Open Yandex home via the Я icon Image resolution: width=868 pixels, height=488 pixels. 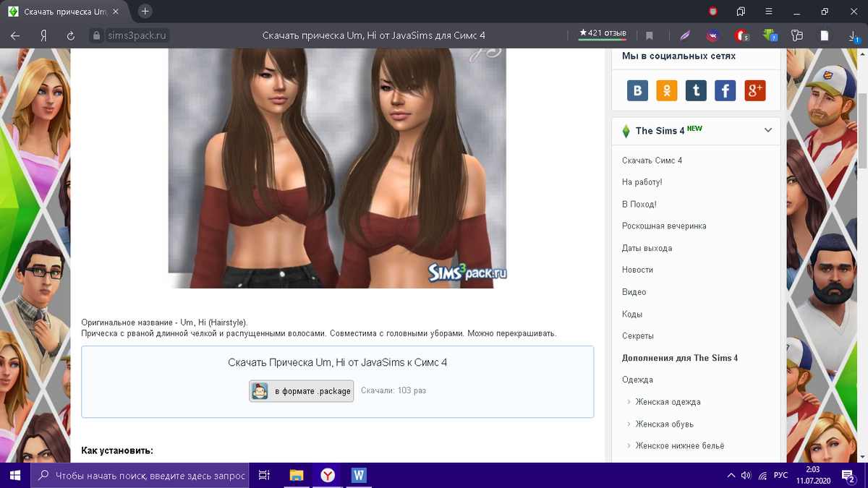point(43,35)
